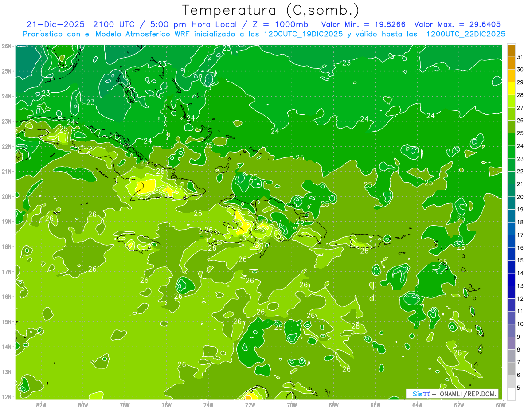Viewport: 532px width, 411px height.
Task: Click the 20N latitude axis label
Action: coord(7,196)
